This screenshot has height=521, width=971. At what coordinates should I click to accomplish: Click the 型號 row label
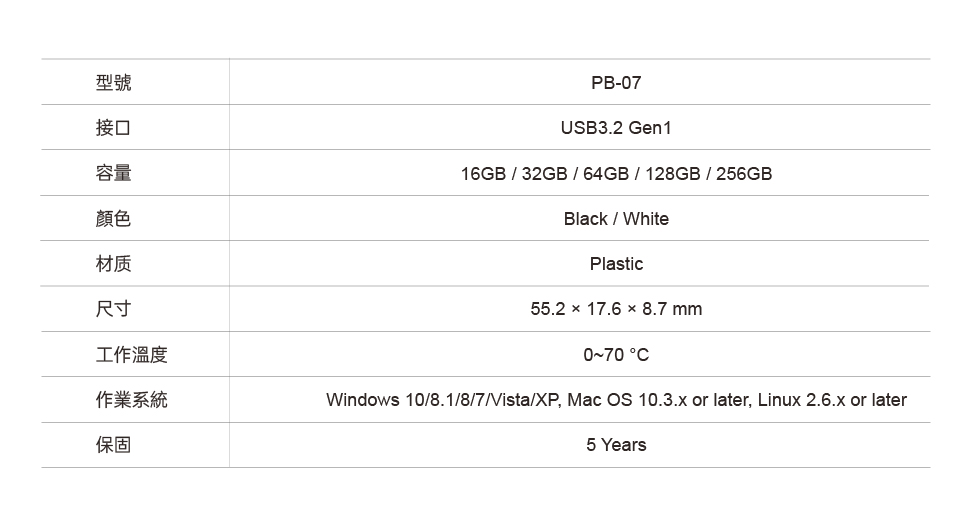[x=113, y=82]
